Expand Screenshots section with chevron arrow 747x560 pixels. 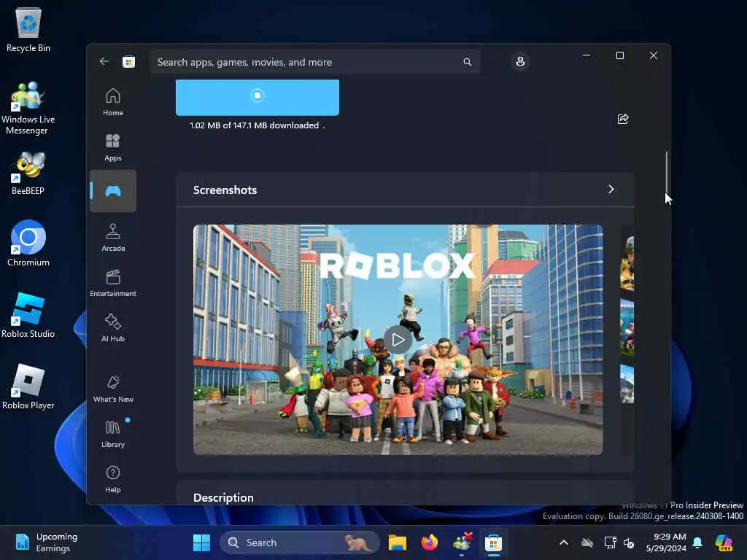[x=611, y=190]
